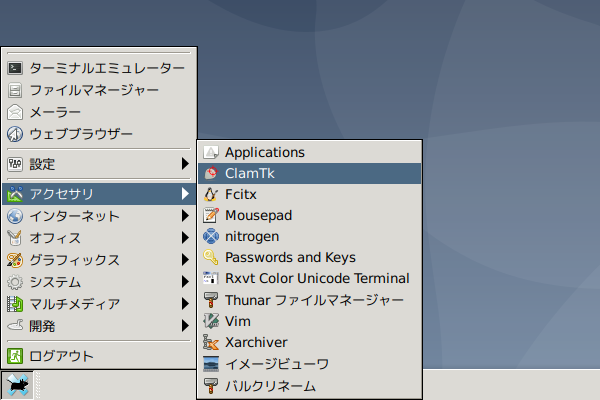Screen dimensions: 600x400
Task: Click the バルクリネーム icon
Action: point(211,386)
